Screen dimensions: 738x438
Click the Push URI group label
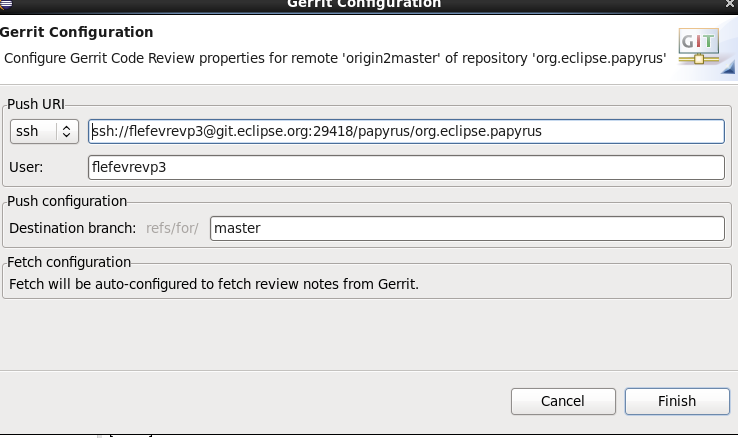click(x=36, y=104)
